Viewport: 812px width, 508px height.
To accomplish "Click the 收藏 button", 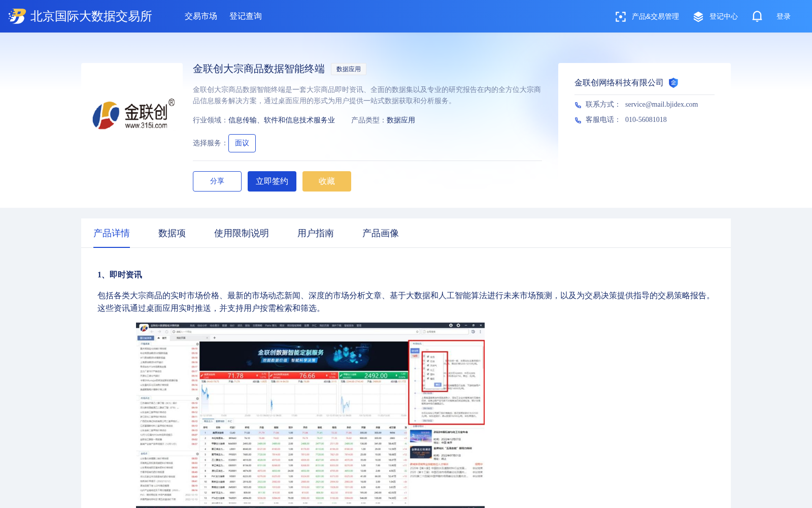I will click(327, 181).
